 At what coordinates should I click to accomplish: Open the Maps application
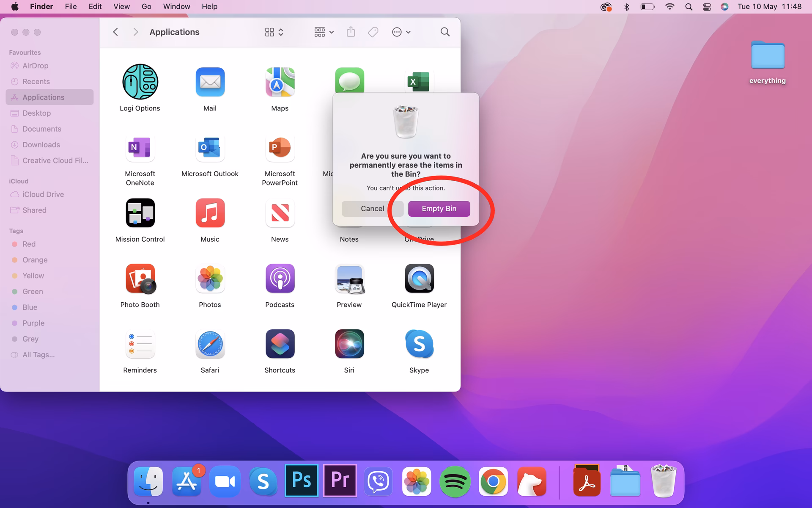coord(280,82)
